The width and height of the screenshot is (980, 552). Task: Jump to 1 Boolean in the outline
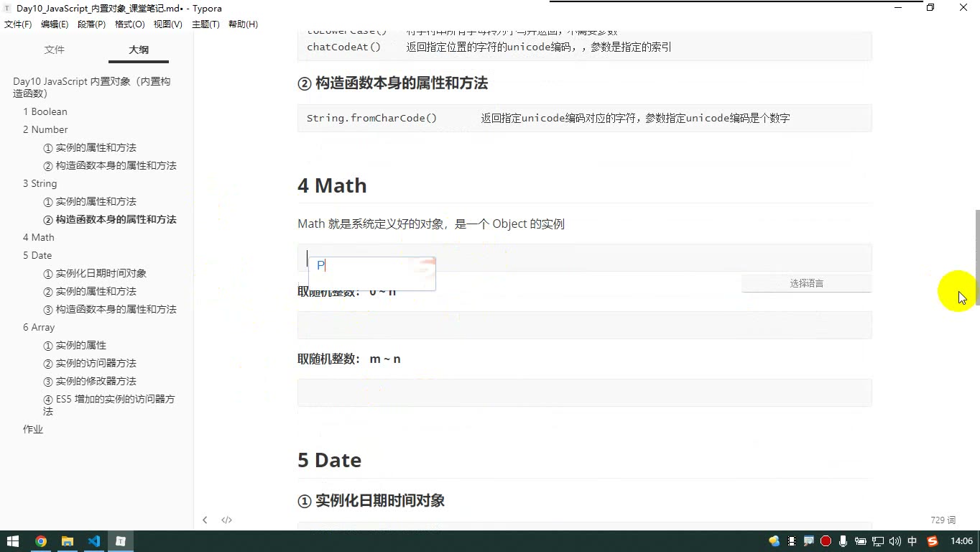(x=45, y=111)
